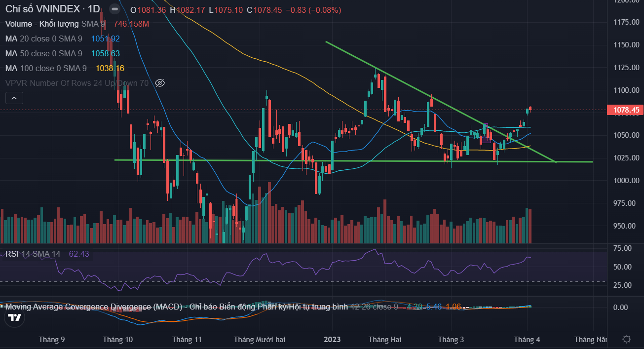The image size is (644, 349).
Task: Click the Tháng 3 time axis label
Action: (x=451, y=340)
